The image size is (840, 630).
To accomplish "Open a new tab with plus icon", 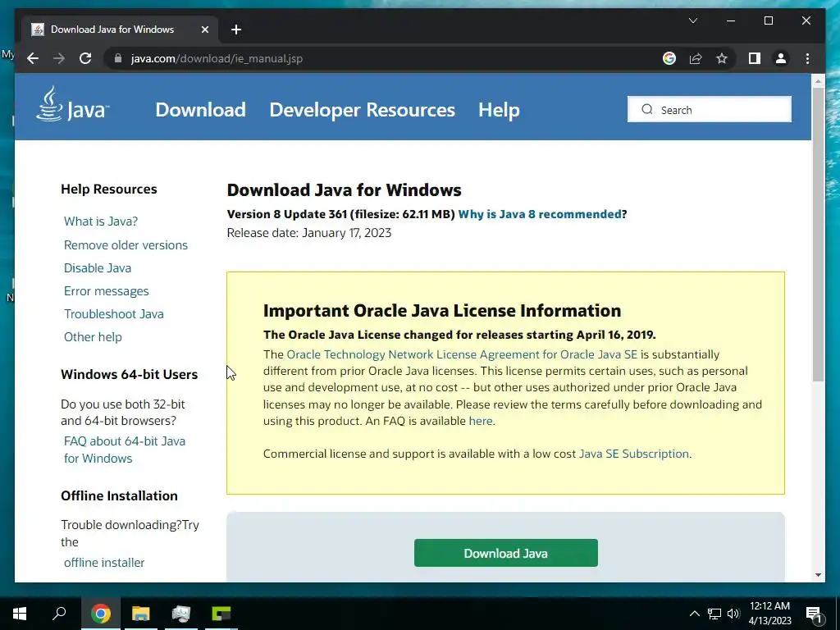I will (236, 30).
